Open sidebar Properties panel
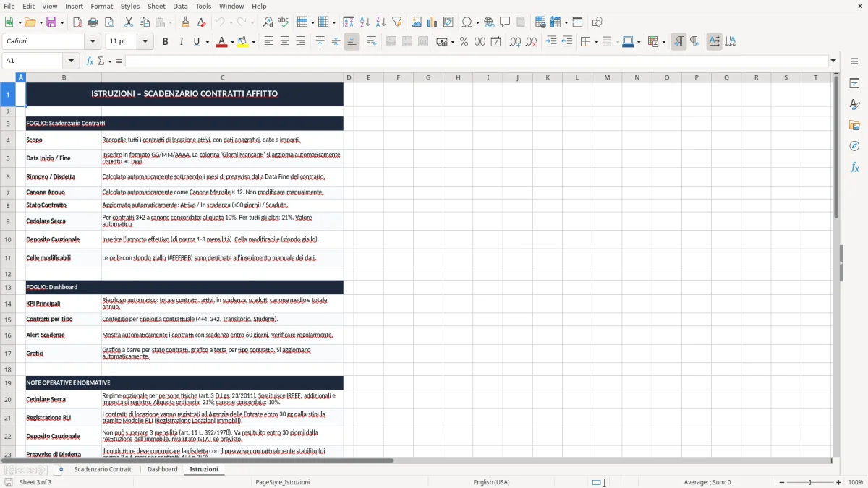 854,84
